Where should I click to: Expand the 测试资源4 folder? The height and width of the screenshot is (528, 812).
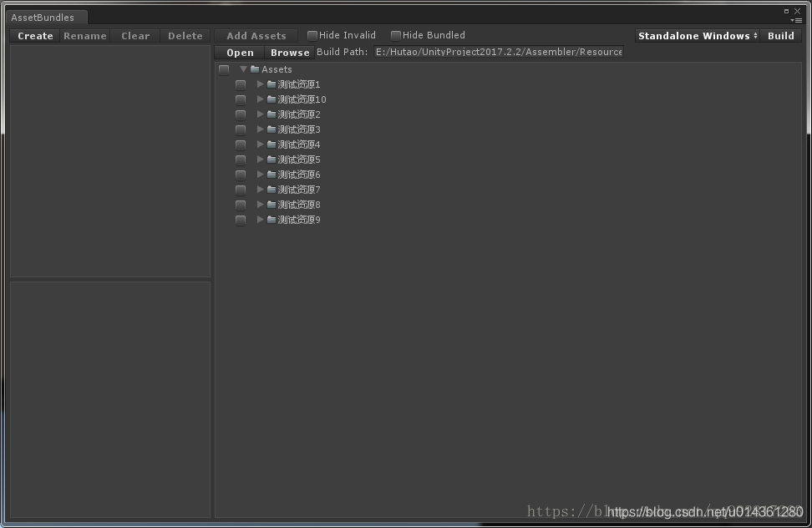tap(261, 144)
